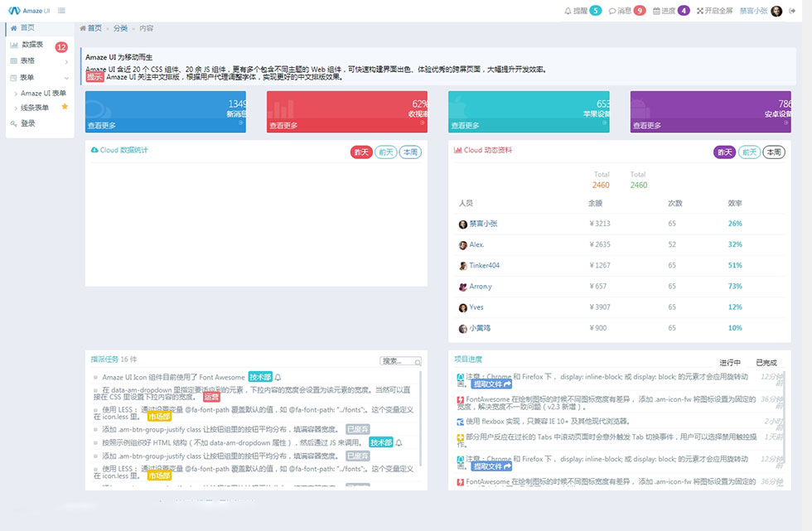This screenshot has width=812, height=531.
Task: Click the red 提示 badge
Action: tap(94, 77)
